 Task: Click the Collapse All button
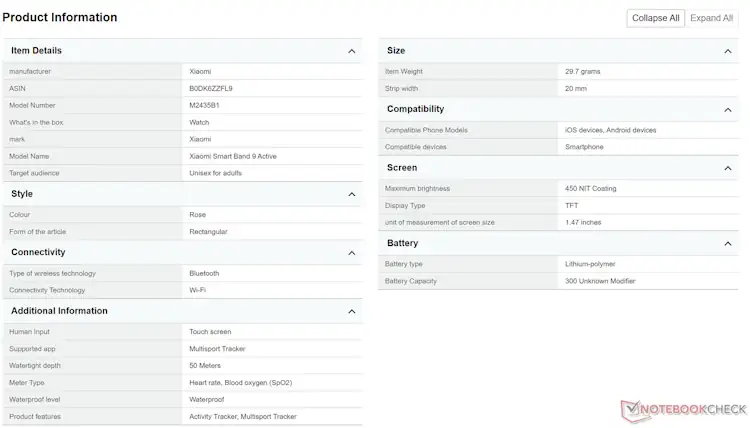pos(655,18)
